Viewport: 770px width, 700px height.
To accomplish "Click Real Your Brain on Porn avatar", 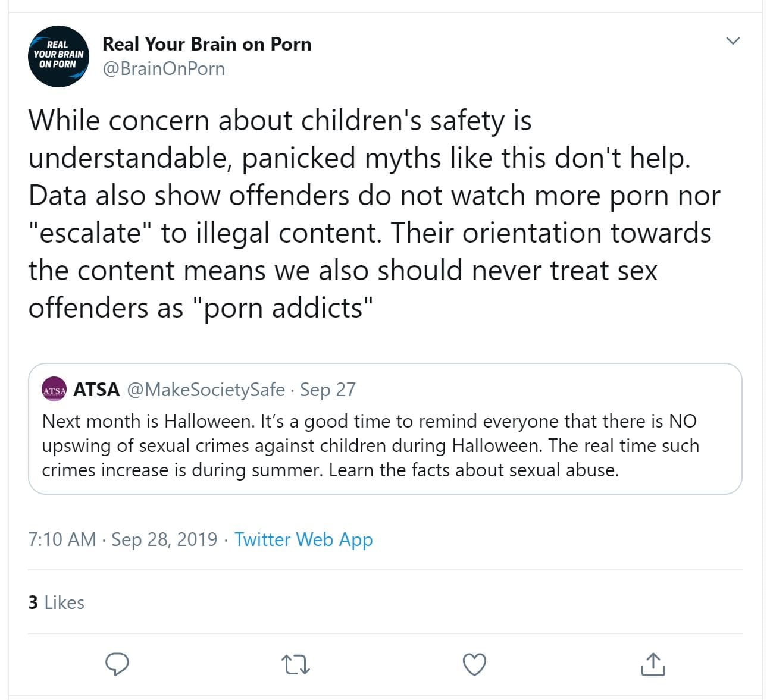I will pyautogui.click(x=58, y=56).
